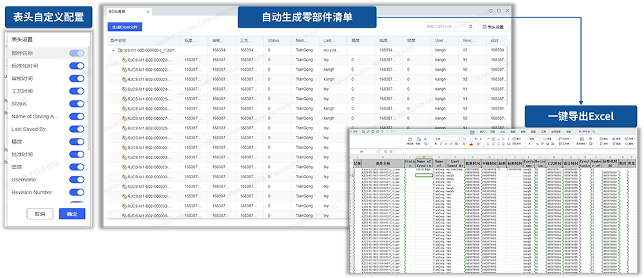Viewport: 644px width, 278px height.
Task: Click the assembly file icon of rjcs-m1-b02-000000-c_1.asm
Action: coord(120,50)
